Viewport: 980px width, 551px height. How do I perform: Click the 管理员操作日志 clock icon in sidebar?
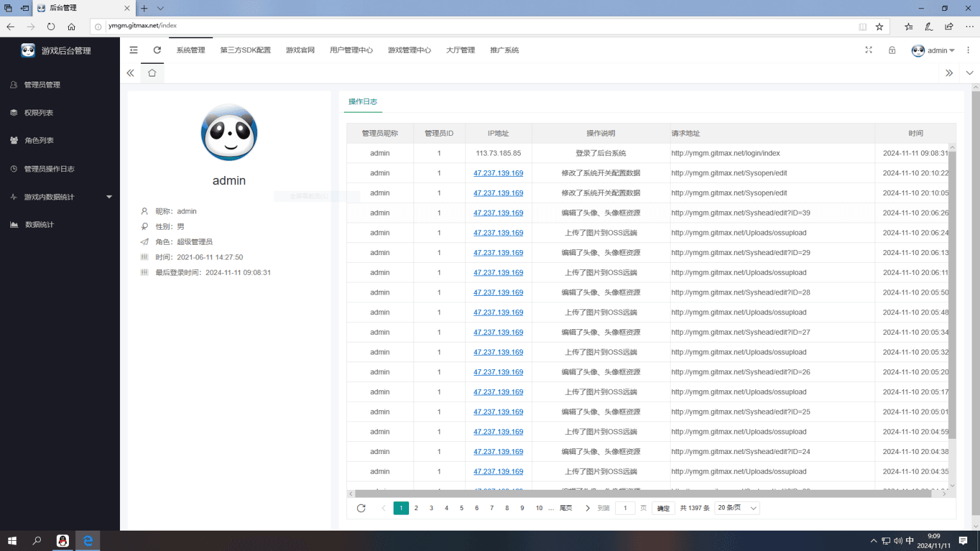pos(14,168)
